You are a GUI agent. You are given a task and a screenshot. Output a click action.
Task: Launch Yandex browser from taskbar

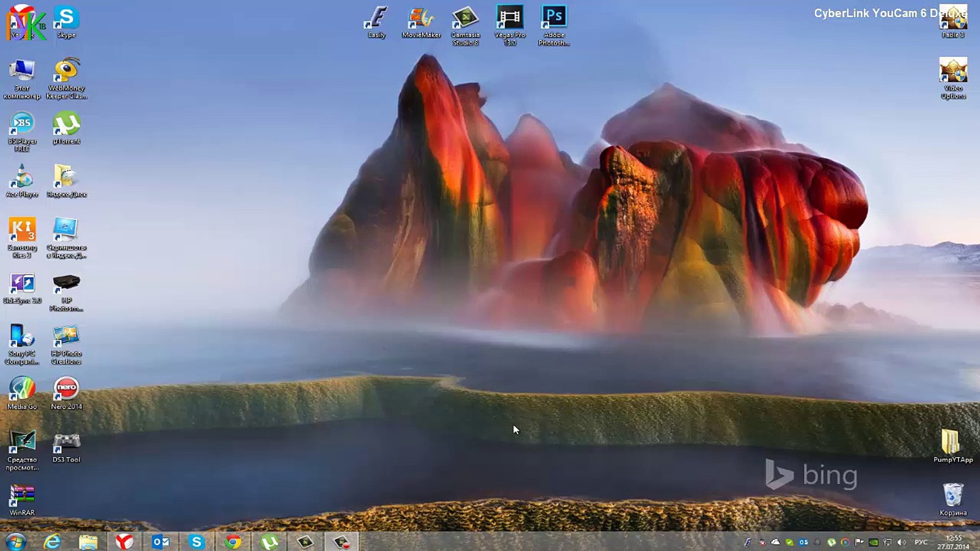click(x=124, y=541)
